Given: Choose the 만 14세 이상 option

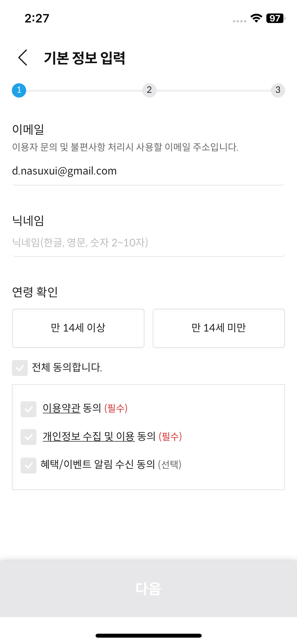Looking at the screenshot, I should click(x=78, y=328).
